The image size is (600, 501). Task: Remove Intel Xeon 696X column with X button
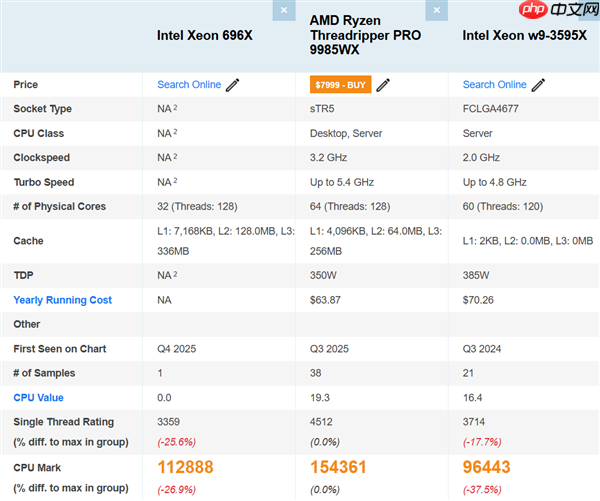284,10
